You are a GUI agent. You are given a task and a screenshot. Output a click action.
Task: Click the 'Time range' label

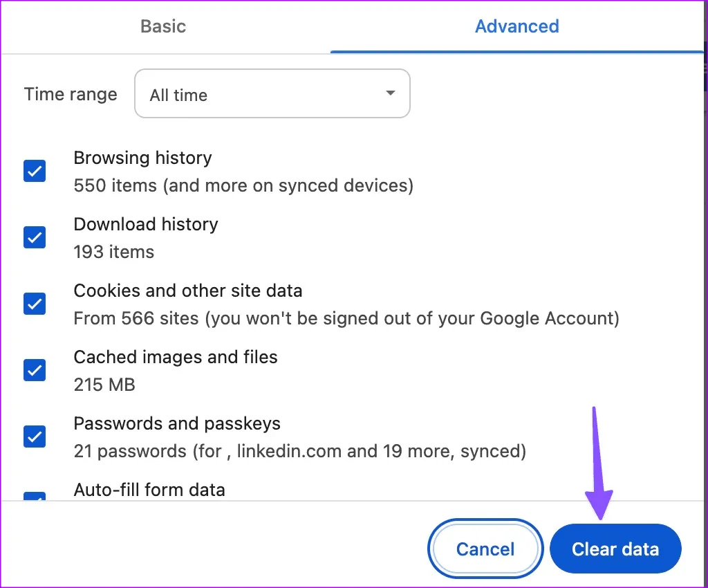pos(71,94)
